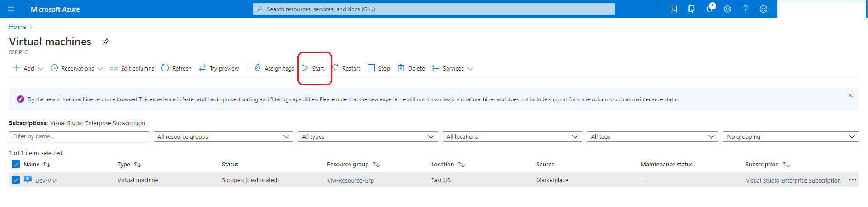
Task: Sort by the Resource group column
Action: coord(354,165)
